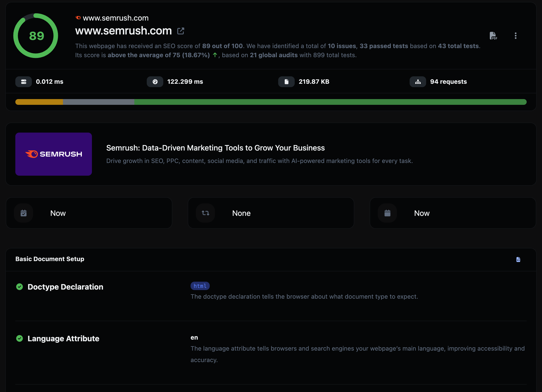This screenshot has height=392, width=542.
Task: Click the page title 'Semrush: Data-Driven Marketing Tools'
Action: pyautogui.click(x=215, y=148)
